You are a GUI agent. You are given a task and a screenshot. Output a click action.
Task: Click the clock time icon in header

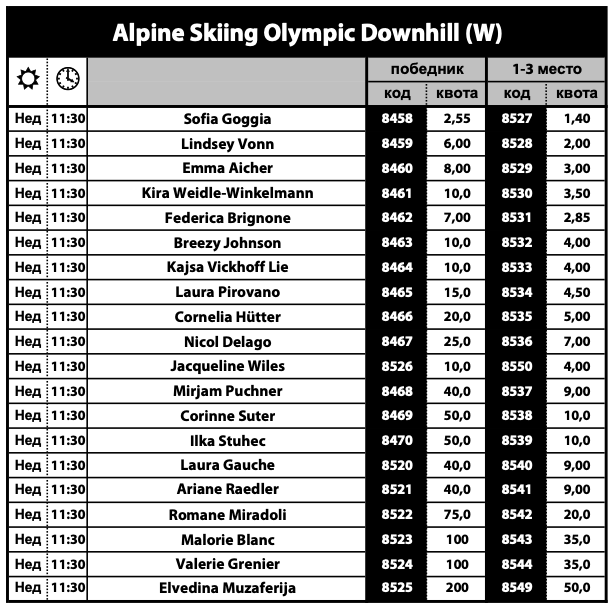point(68,78)
